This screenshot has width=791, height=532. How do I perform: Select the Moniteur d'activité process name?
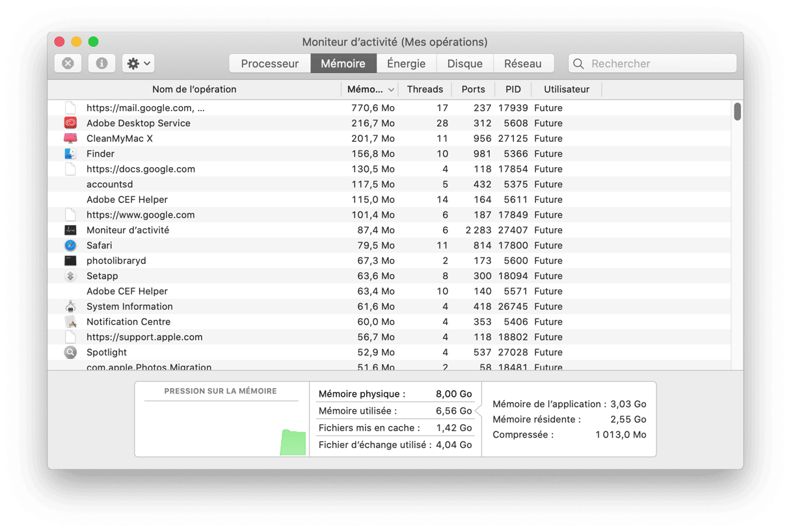click(128, 230)
